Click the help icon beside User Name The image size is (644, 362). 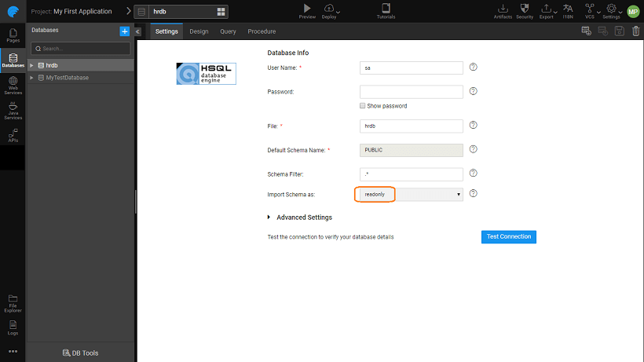click(474, 68)
